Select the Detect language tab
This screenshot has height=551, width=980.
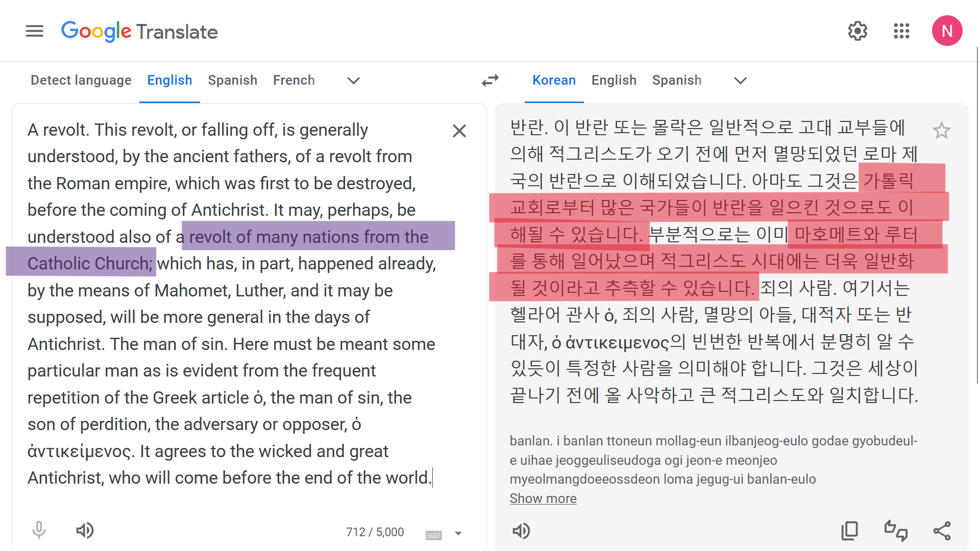(x=81, y=81)
